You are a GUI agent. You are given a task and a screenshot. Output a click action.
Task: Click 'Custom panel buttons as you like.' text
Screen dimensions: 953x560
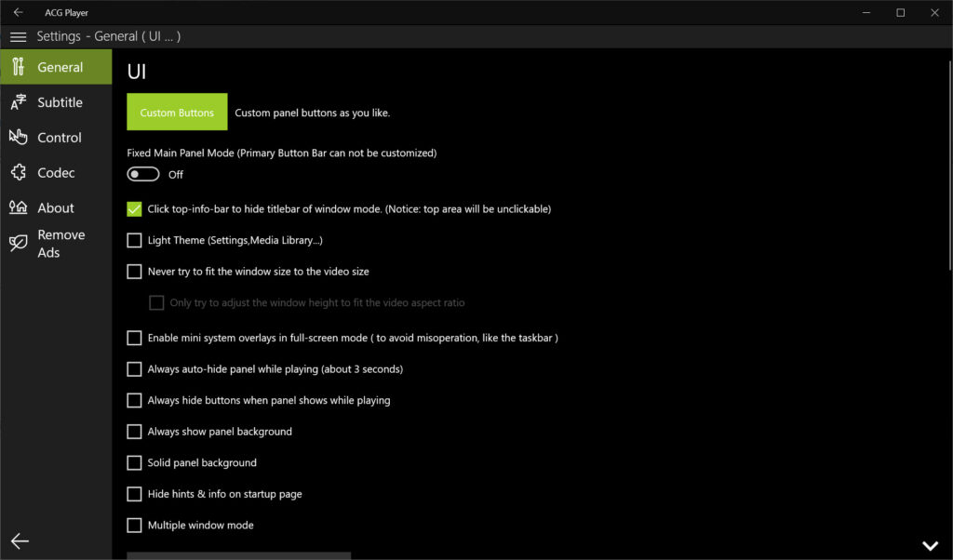point(313,113)
